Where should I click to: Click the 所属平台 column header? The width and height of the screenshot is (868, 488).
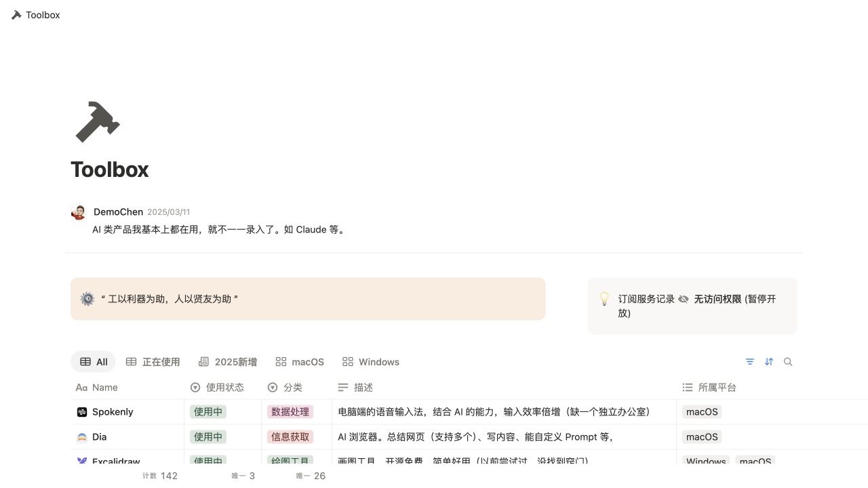[772, 388]
